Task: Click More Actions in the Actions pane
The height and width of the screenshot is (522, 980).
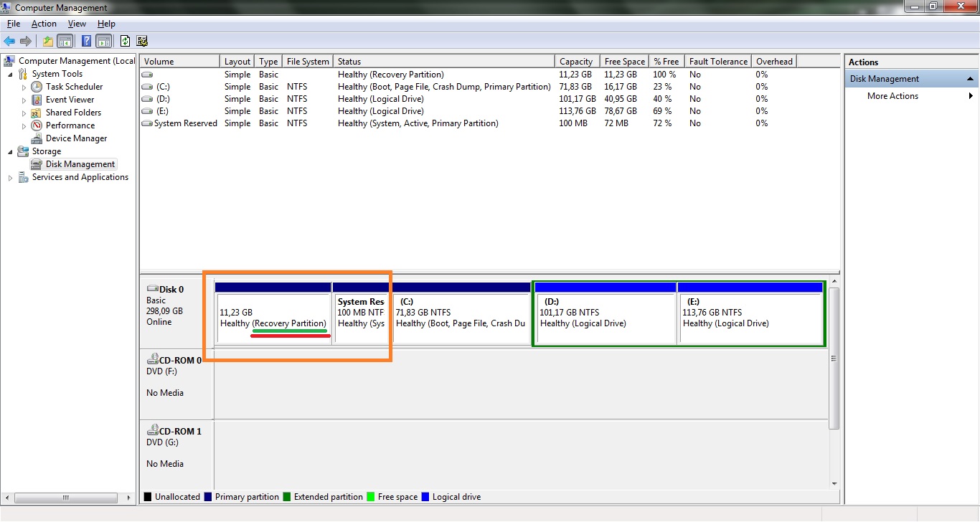Action: [892, 96]
